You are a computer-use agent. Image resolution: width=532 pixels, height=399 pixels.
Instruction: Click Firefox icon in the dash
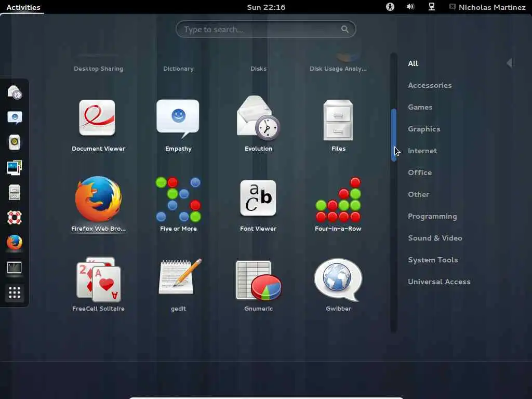[15, 243]
